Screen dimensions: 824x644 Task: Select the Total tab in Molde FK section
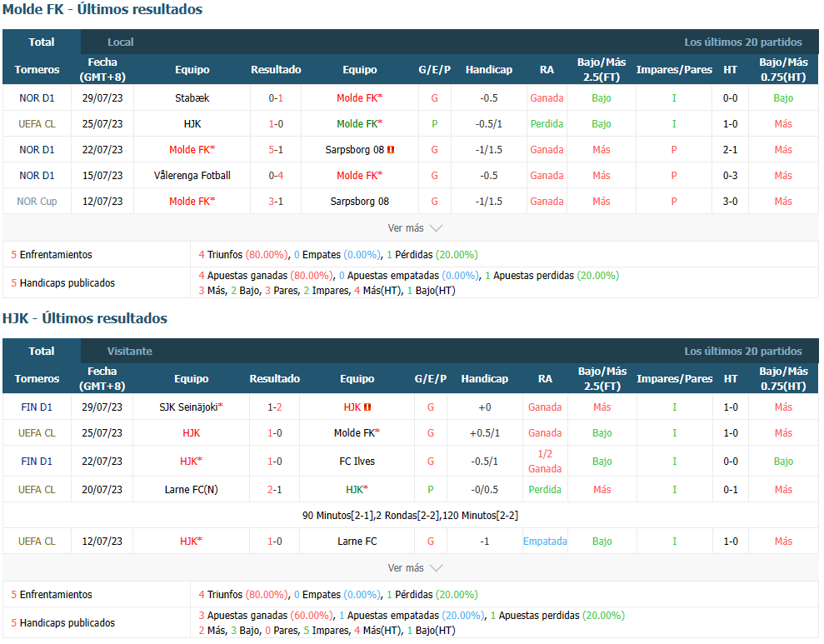point(42,42)
